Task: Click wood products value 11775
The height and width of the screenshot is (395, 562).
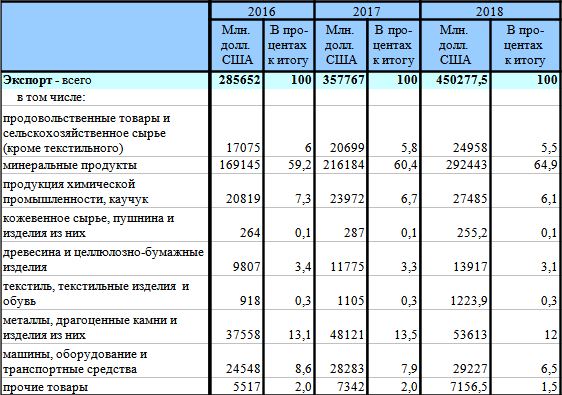Action: (347, 267)
